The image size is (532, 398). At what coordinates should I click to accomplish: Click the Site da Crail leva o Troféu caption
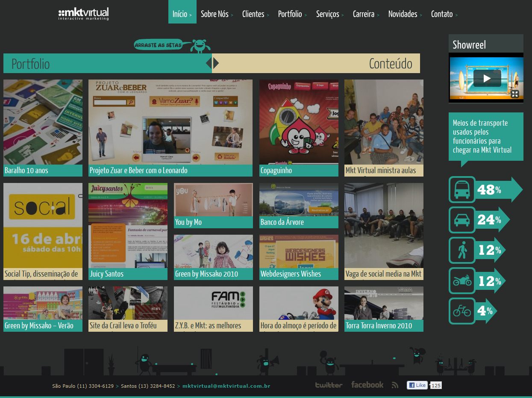(128, 326)
